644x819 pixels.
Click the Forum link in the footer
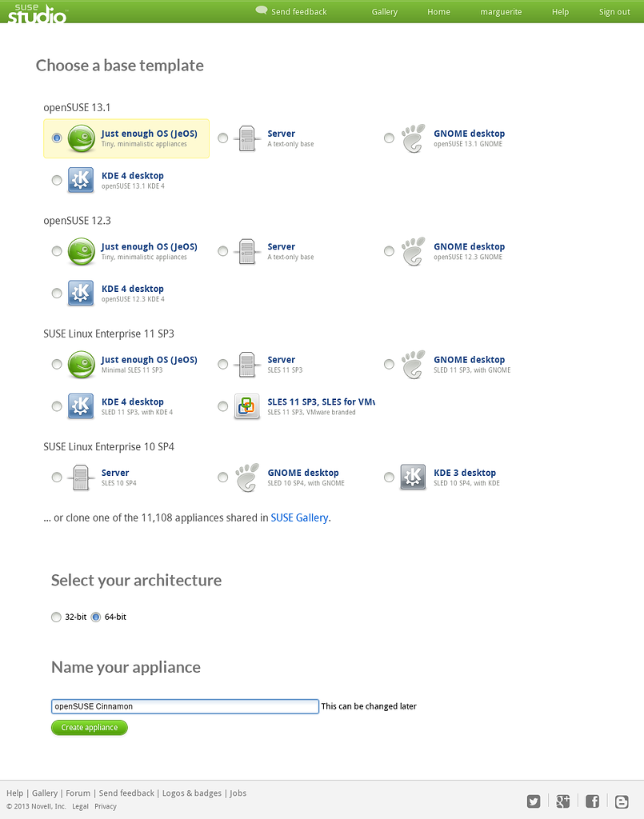(x=78, y=793)
